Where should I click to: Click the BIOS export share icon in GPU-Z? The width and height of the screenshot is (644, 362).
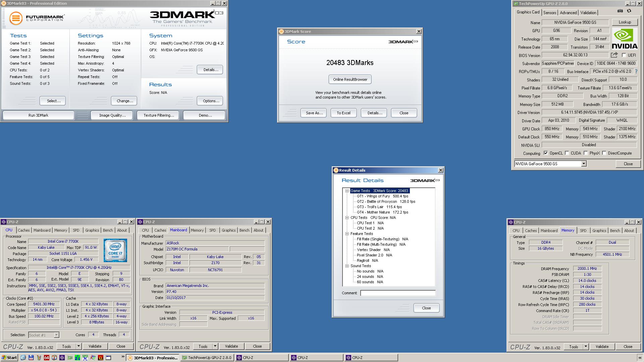click(614, 55)
